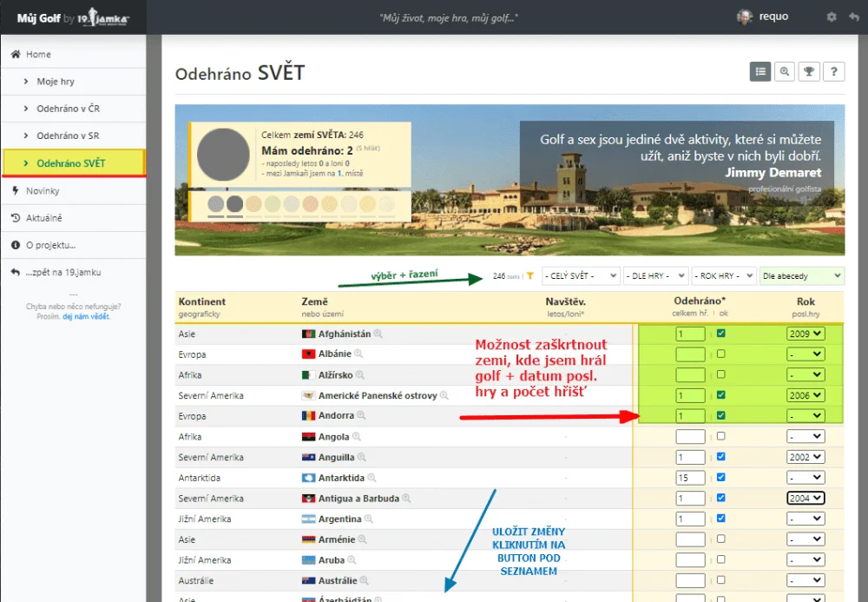868x602 pixels.
Task: Click the Můj Golf 19.jamka logo
Action: click(73, 17)
